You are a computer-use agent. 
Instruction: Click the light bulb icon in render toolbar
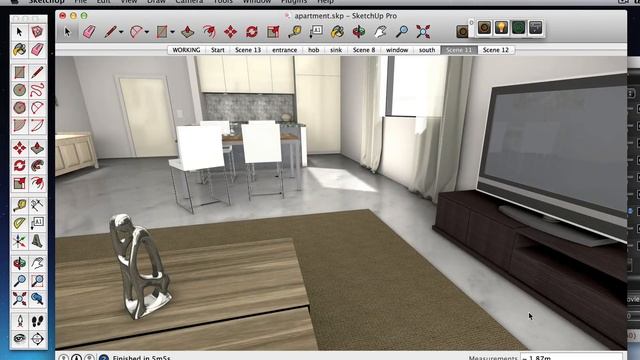pos(501,28)
